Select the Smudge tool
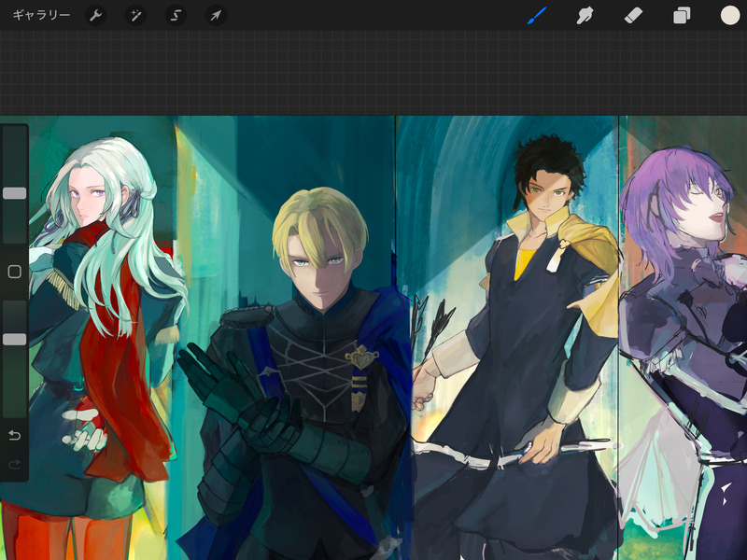Viewport: 747px width, 560px height. [585, 15]
